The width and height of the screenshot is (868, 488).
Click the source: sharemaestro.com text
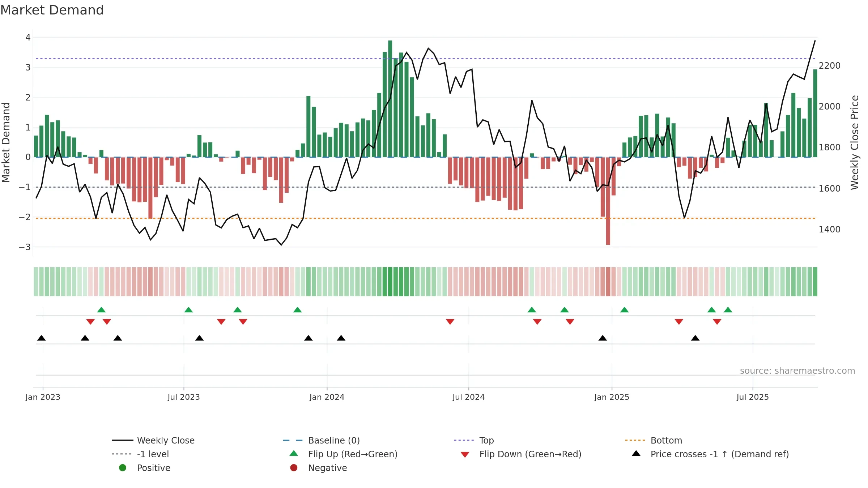click(x=797, y=371)
